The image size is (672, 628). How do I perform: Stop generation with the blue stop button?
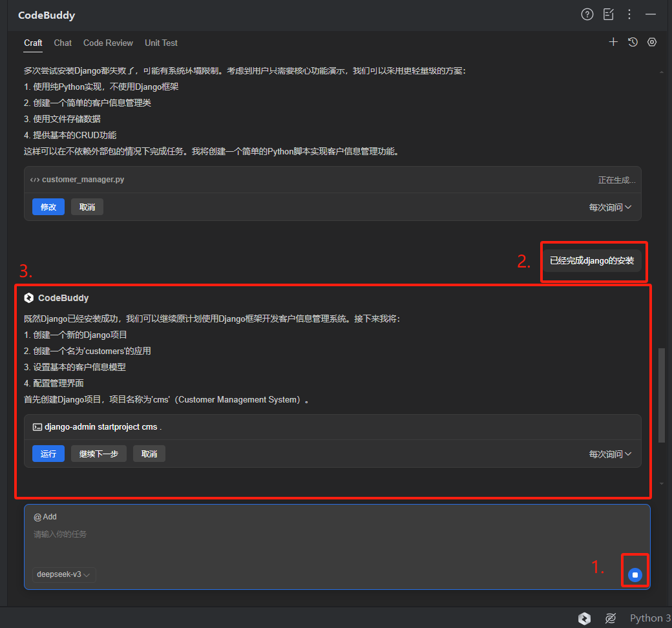point(635,575)
